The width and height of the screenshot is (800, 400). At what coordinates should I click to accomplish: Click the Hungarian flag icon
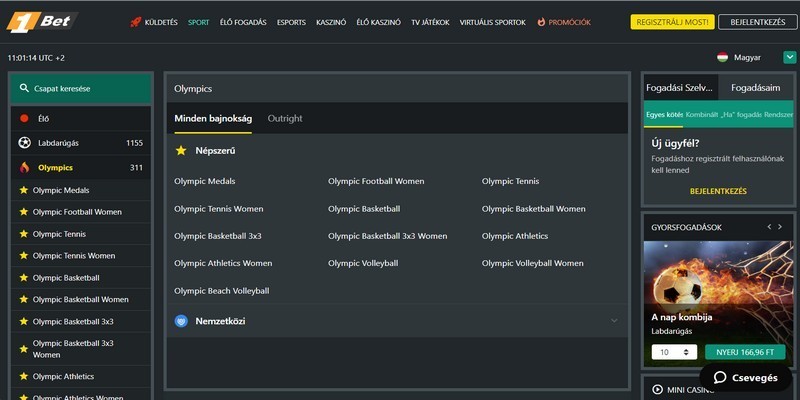(722, 57)
